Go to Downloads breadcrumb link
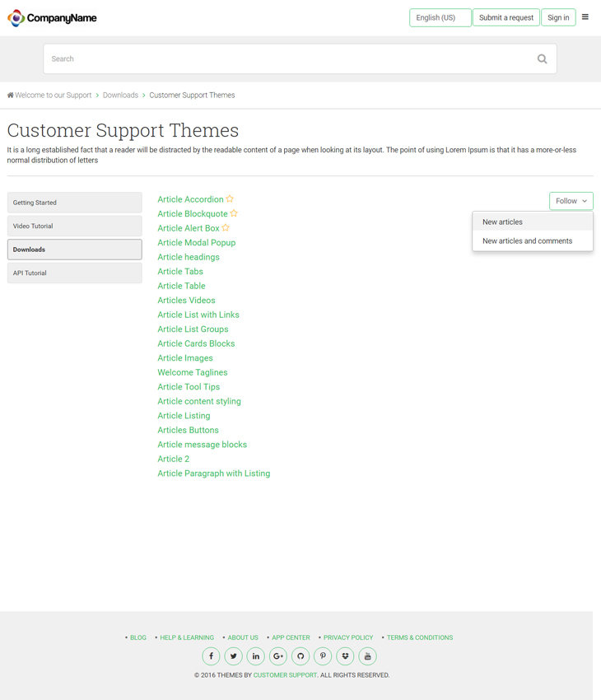 pyautogui.click(x=120, y=95)
